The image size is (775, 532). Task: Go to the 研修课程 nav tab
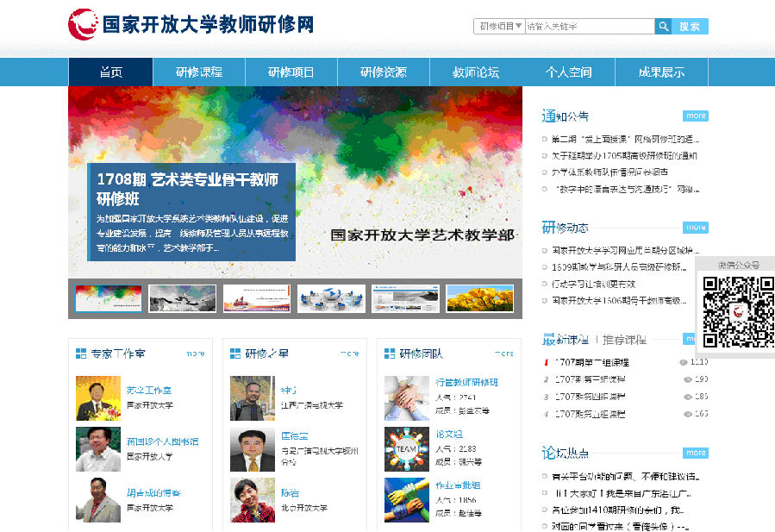point(199,72)
